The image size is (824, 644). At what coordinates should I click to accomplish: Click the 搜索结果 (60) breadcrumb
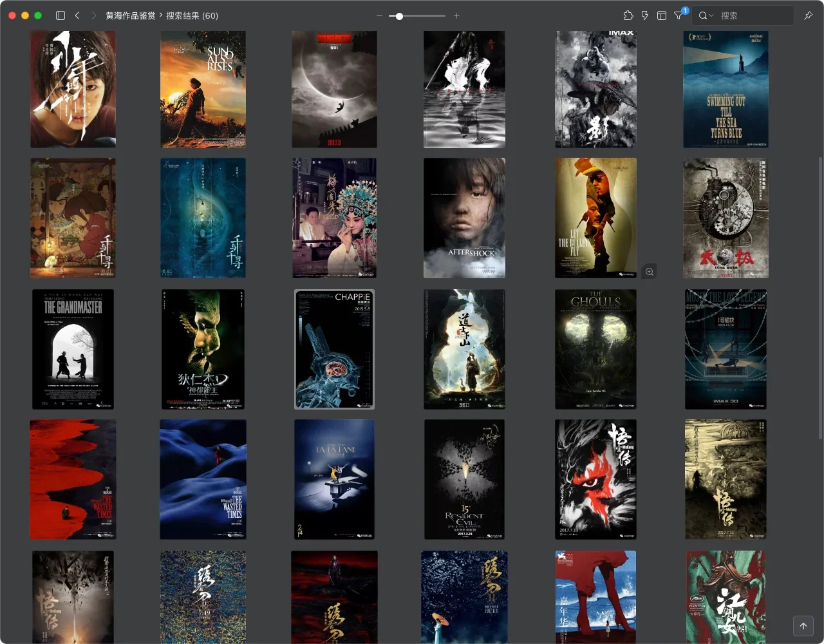[x=192, y=15]
